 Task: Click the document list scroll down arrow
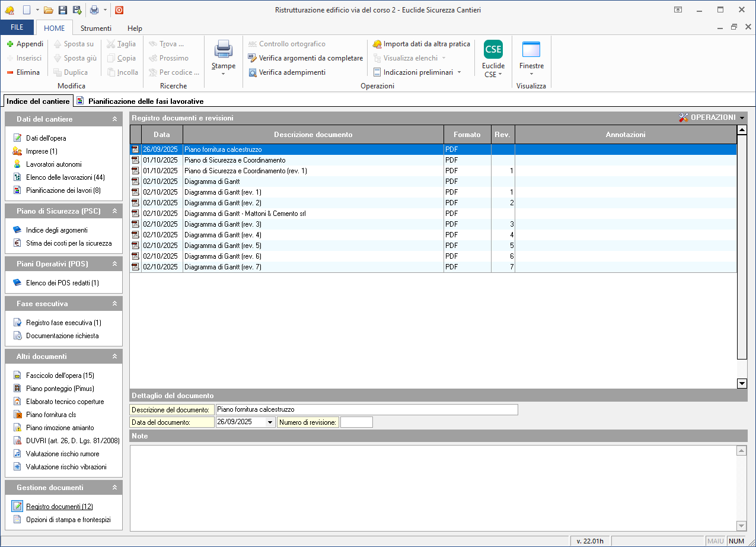[742, 383]
